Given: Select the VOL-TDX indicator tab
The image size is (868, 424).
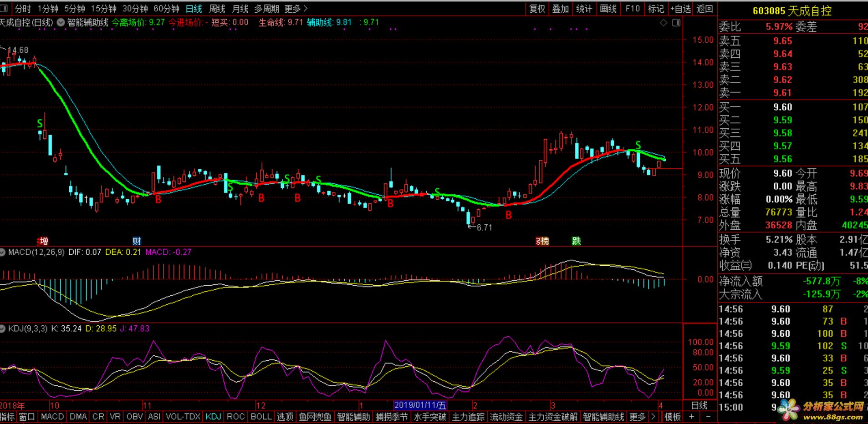Looking at the screenshot, I should pyautogui.click(x=183, y=417).
